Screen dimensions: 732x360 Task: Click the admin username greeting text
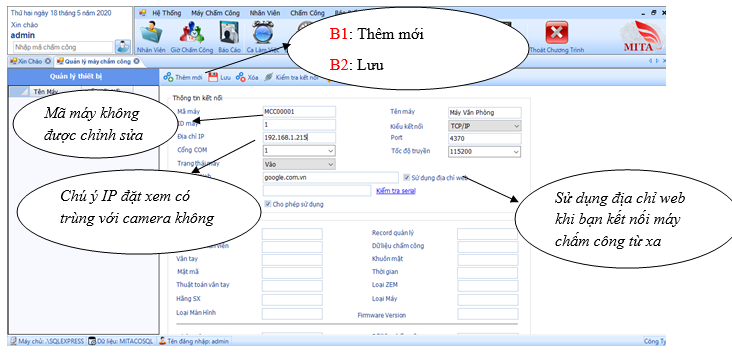point(22,35)
